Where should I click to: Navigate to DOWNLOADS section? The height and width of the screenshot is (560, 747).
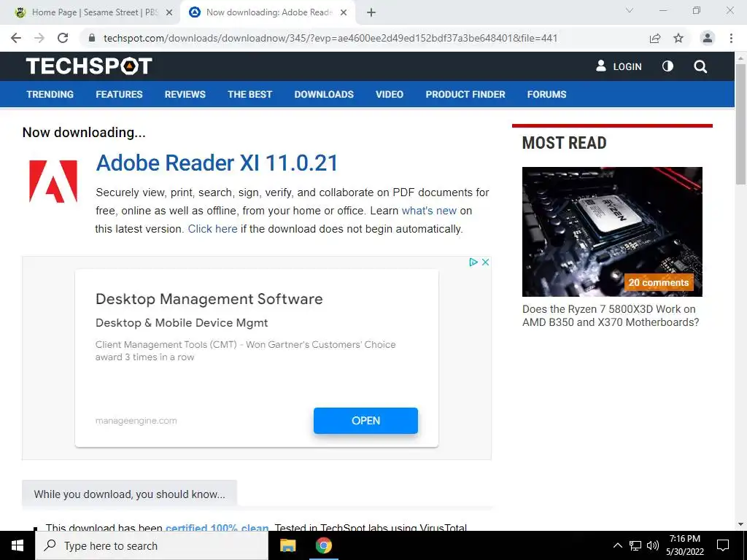(324, 94)
